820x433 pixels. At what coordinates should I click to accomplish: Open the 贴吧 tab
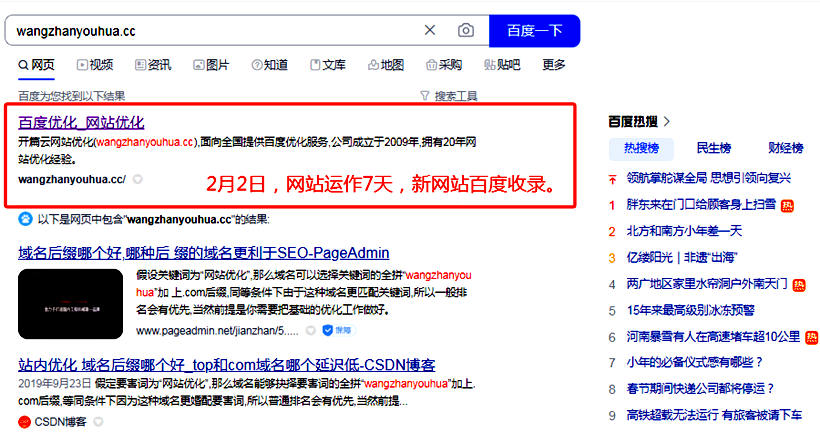(x=502, y=65)
